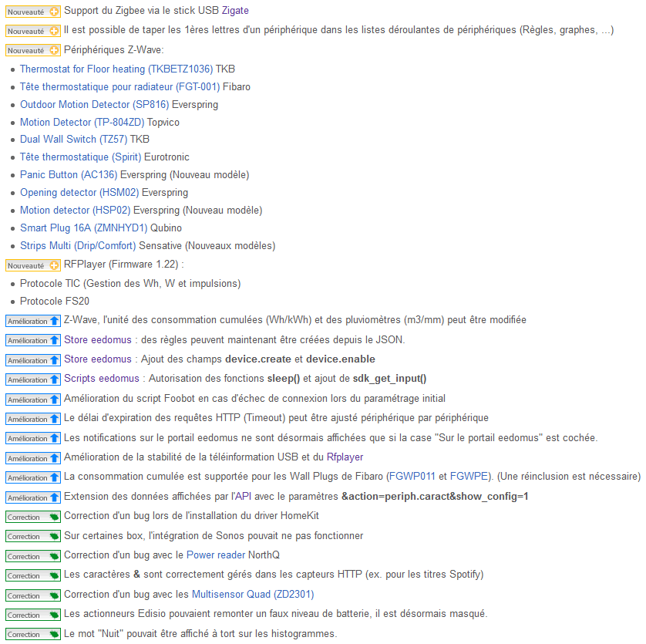
Task: Click Amélioration badge beside Scripts eedomus line
Action: click(33, 379)
